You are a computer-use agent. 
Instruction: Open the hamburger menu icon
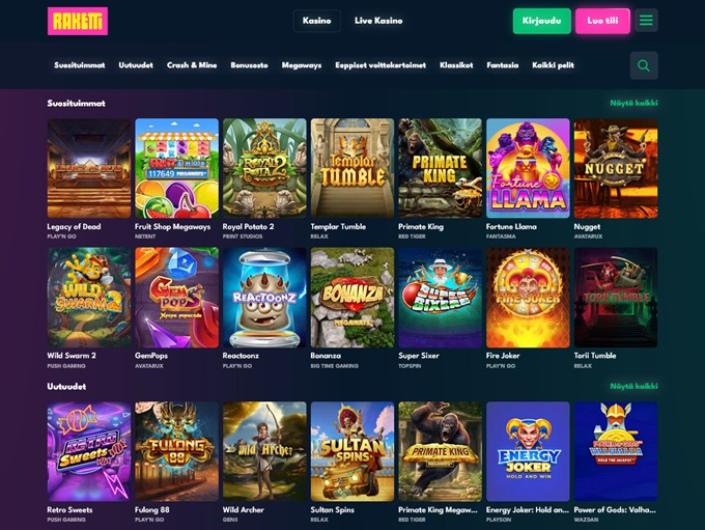(646, 21)
